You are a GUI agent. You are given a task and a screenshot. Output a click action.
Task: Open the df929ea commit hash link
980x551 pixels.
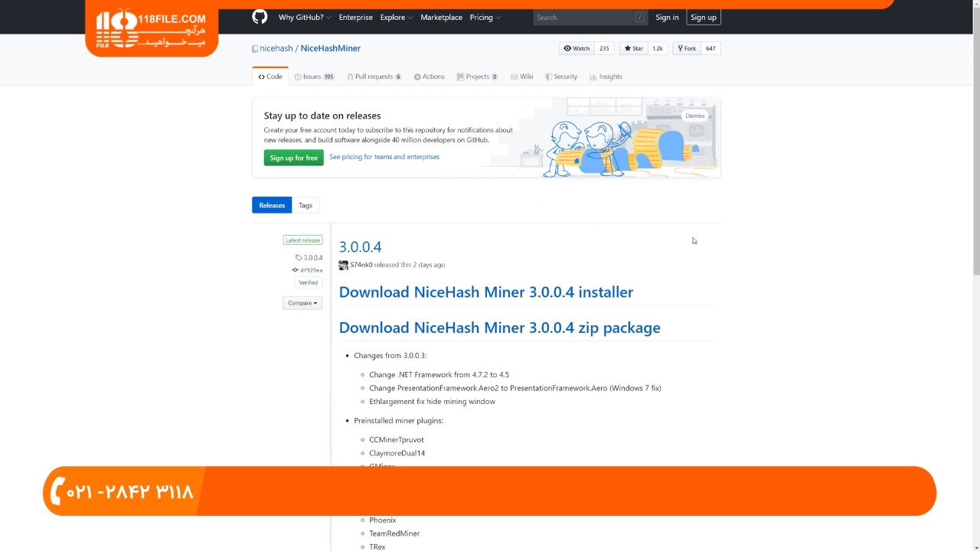click(x=310, y=270)
